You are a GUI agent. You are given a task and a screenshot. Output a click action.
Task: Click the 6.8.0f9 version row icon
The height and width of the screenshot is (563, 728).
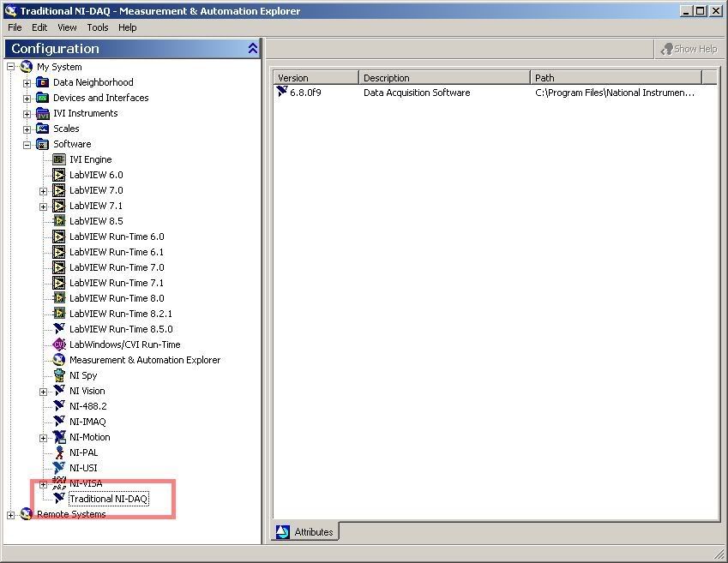coord(282,92)
